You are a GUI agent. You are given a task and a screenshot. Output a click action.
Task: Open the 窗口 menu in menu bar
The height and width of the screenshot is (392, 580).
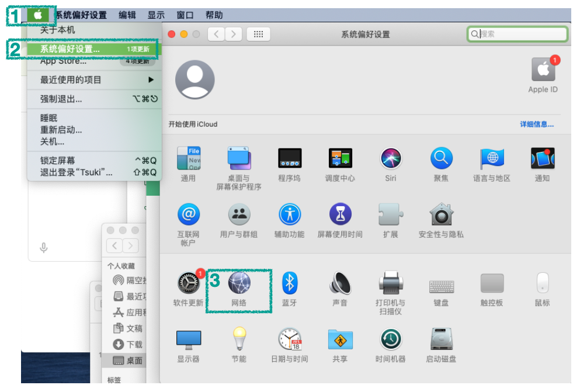point(185,15)
